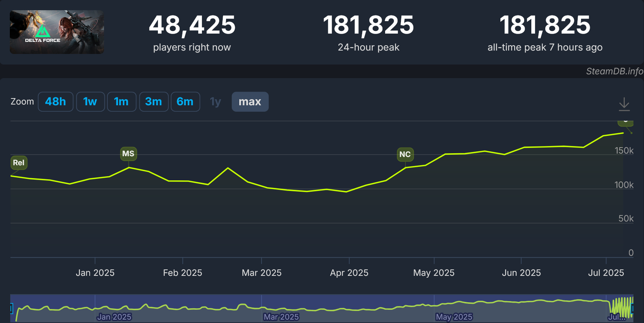
Task: Click the Jun 2025 axis label
Action: tap(521, 273)
